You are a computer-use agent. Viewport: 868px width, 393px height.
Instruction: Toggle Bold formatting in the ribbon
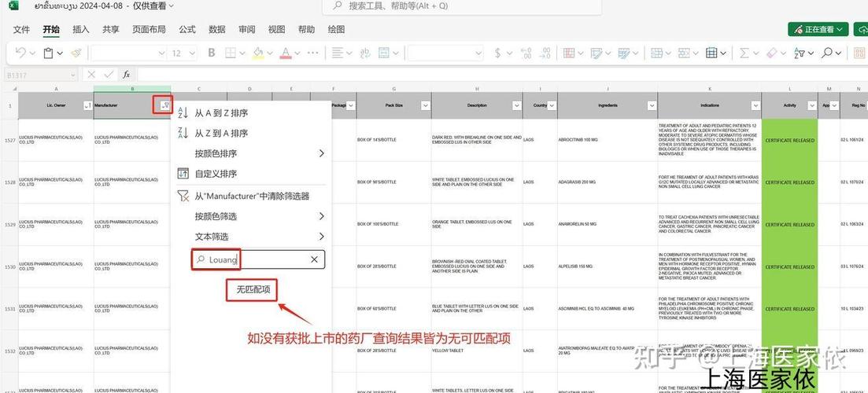(x=210, y=53)
